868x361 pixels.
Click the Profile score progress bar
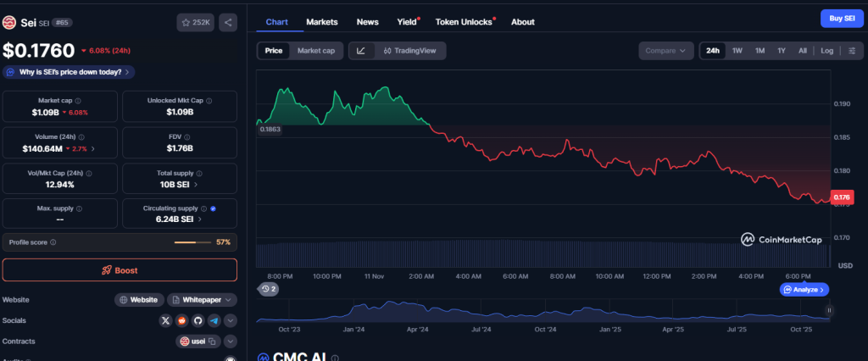pyautogui.click(x=192, y=242)
